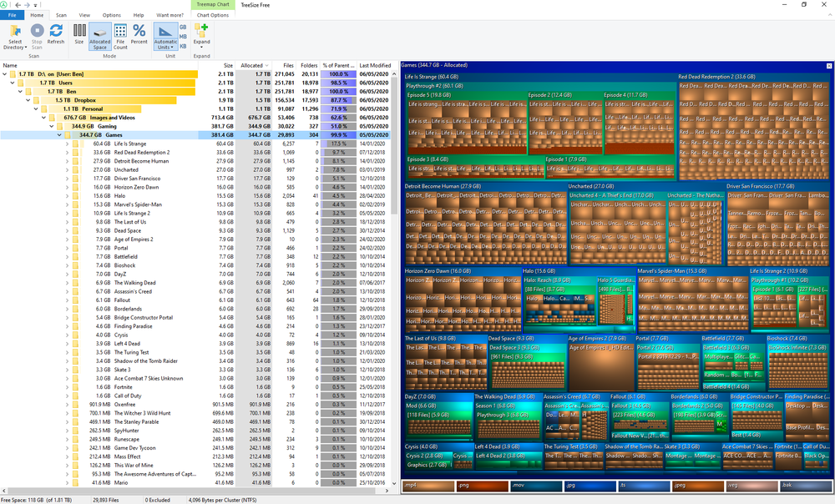Sort by % of Parent column
Viewport: 835px width, 504px height.
[338, 65]
